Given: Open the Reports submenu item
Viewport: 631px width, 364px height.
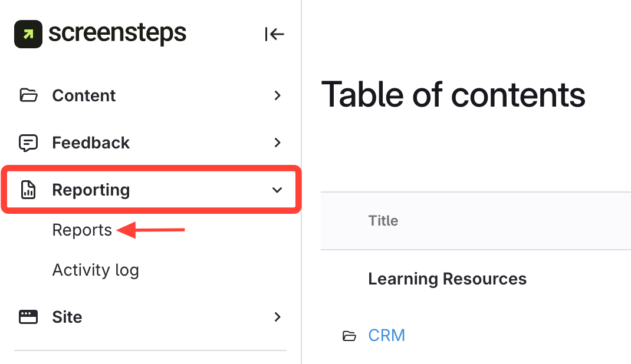Looking at the screenshot, I should click(82, 230).
